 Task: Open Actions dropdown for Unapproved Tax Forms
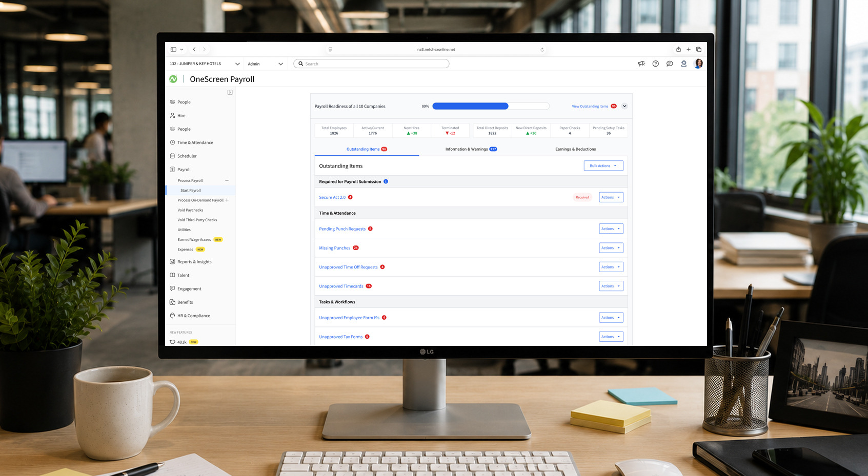[611, 337]
